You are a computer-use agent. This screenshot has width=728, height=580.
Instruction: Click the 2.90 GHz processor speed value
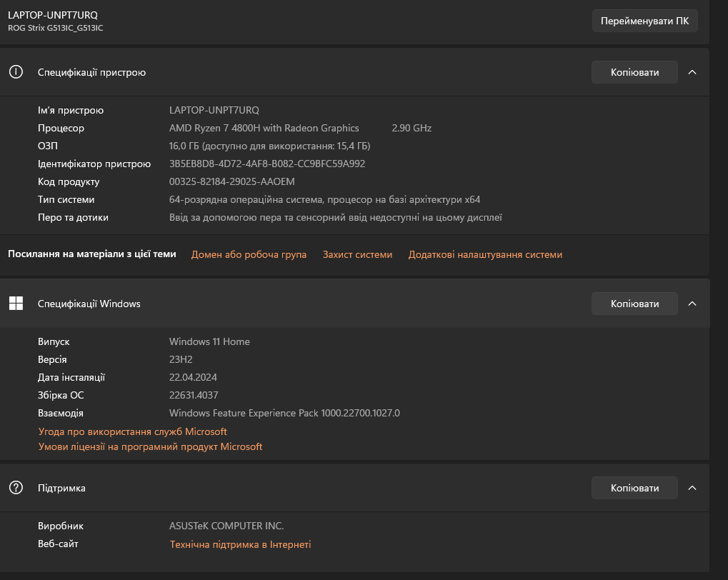(412, 128)
